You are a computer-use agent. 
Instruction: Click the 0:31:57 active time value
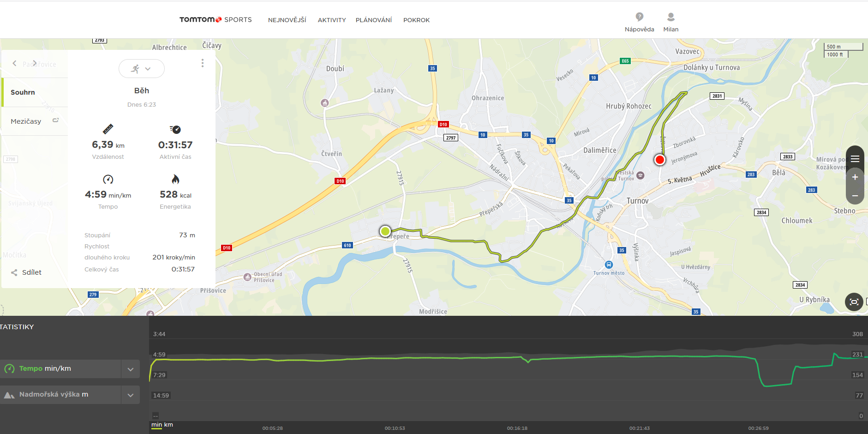[x=175, y=145]
